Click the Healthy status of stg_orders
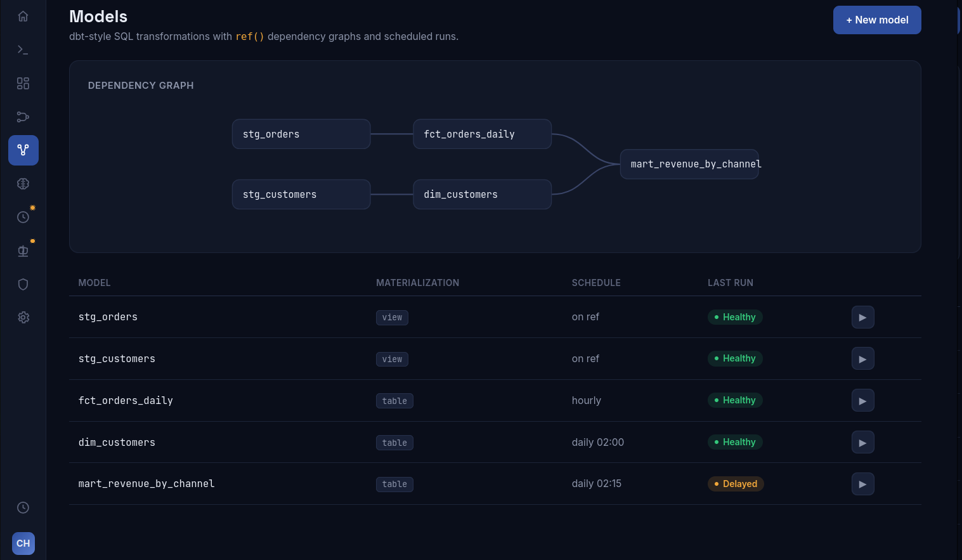The height and width of the screenshot is (560, 962). [735, 317]
